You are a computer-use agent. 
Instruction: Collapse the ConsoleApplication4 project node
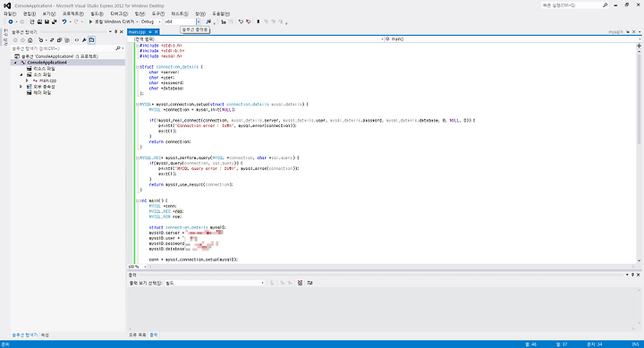pos(15,63)
